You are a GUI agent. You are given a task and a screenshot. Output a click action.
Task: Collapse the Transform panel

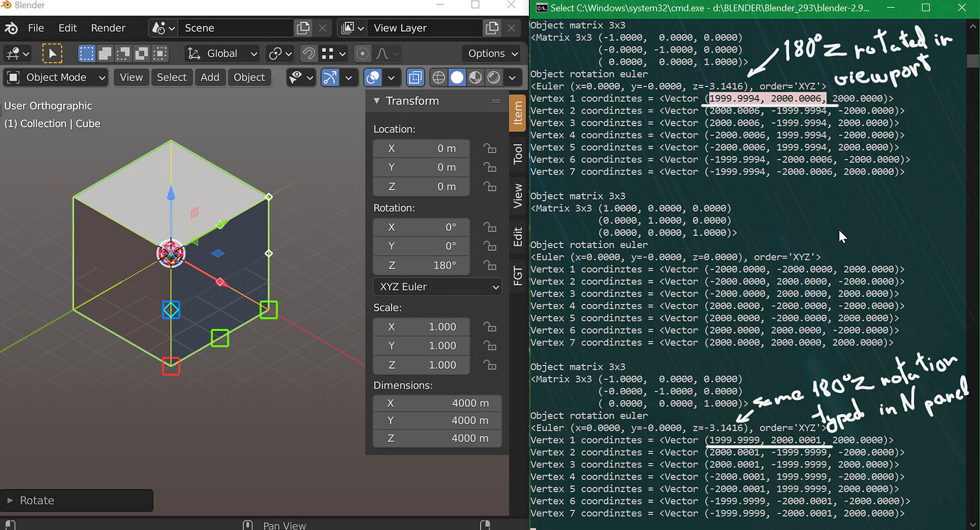click(376, 101)
